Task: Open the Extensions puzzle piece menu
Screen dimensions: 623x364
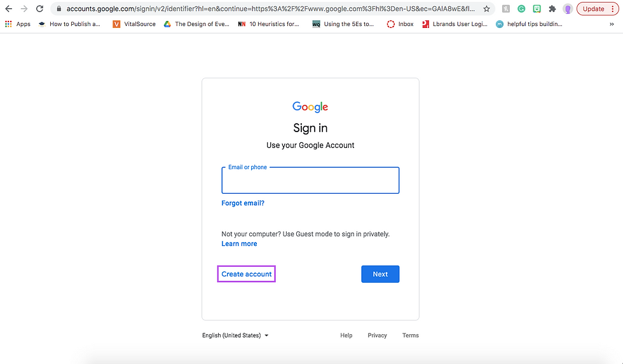Action: (x=552, y=9)
